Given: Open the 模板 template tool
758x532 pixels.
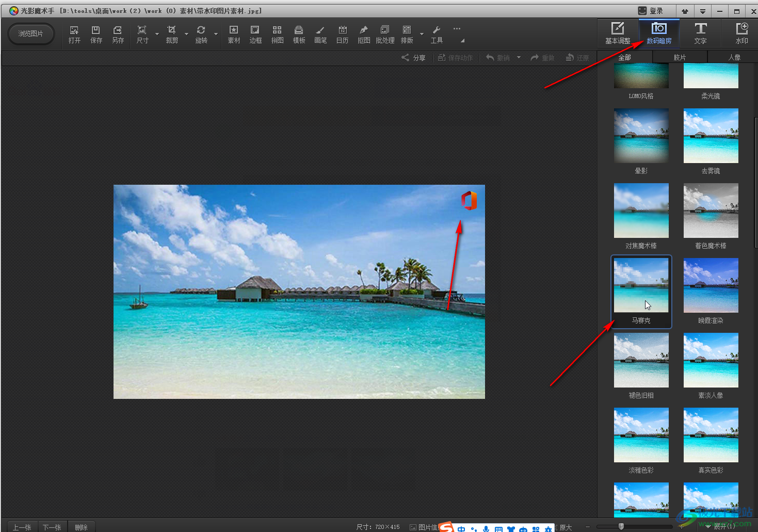Looking at the screenshot, I should [299, 34].
